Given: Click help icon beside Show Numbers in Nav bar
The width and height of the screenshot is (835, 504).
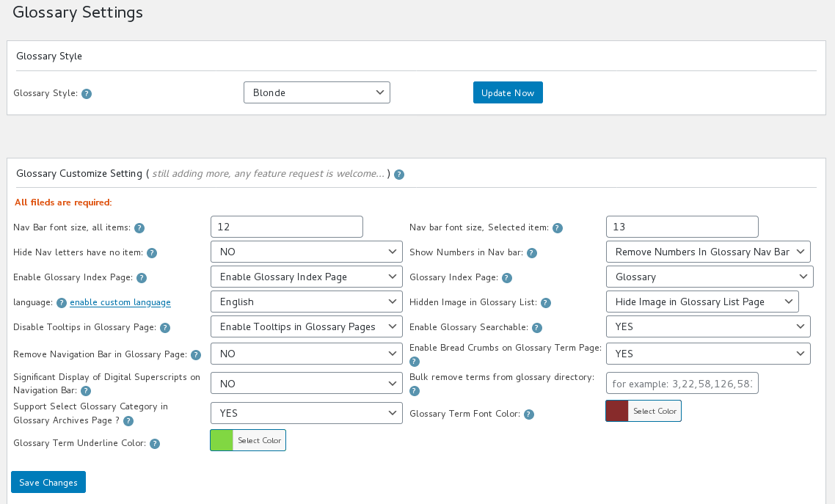Looking at the screenshot, I should (x=532, y=253).
